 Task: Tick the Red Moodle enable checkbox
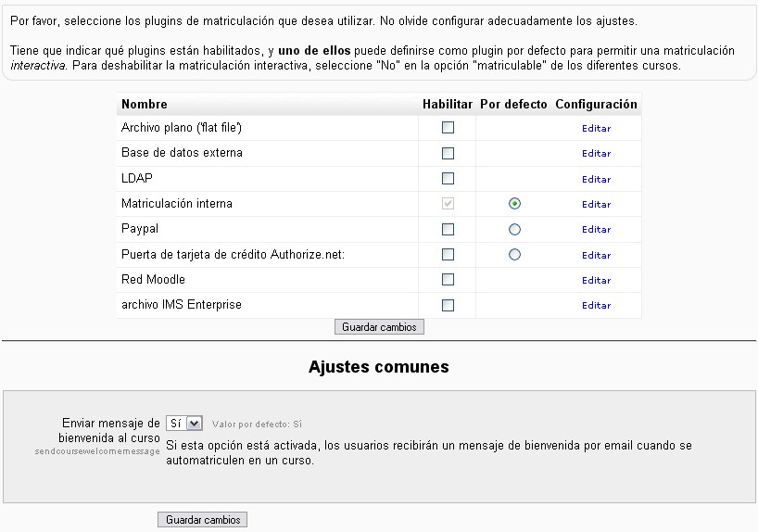[448, 280]
